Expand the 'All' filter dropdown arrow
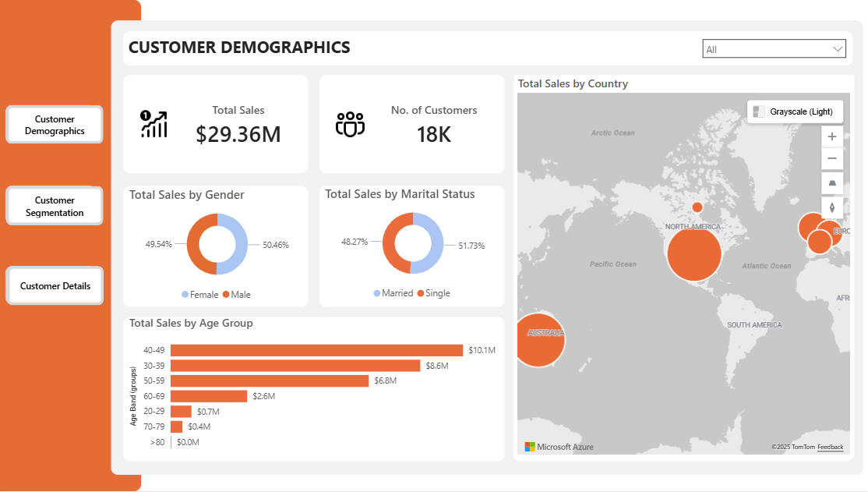The width and height of the screenshot is (868, 492). pyautogui.click(x=838, y=49)
